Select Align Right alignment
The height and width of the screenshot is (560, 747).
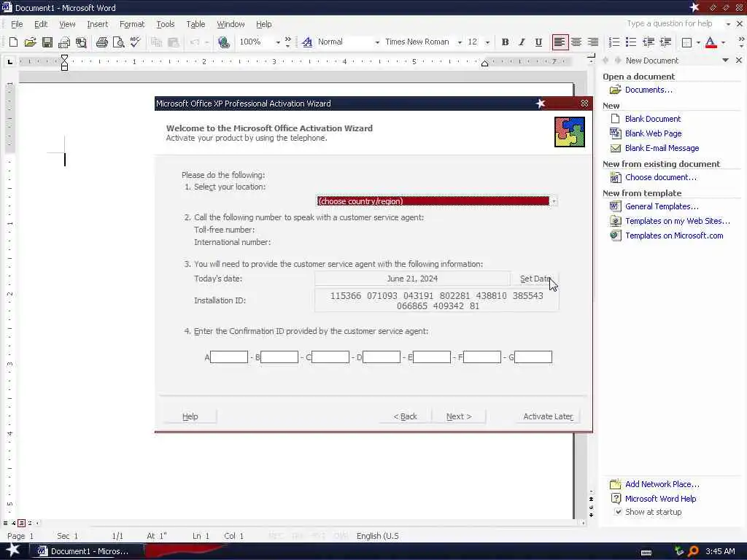pyautogui.click(x=592, y=42)
